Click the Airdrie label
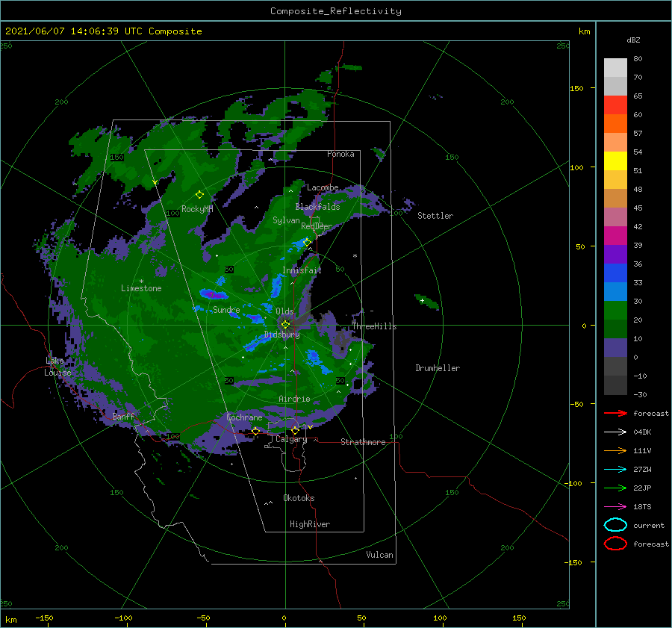This screenshot has height=628, width=672. tap(294, 399)
